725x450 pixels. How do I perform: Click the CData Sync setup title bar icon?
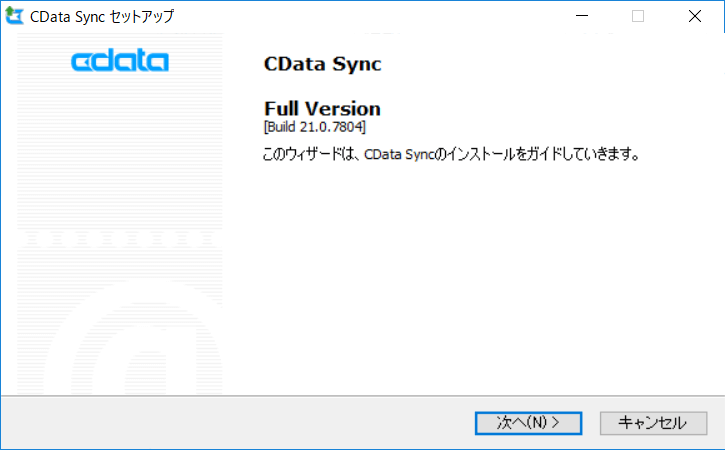coord(14,16)
